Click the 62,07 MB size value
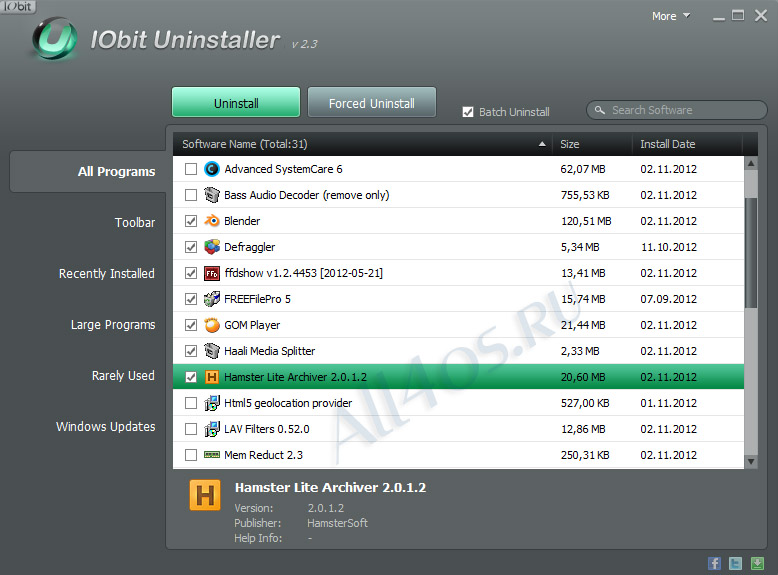The width and height of the screenshot is (778, 575). click(x=583, y=169)
